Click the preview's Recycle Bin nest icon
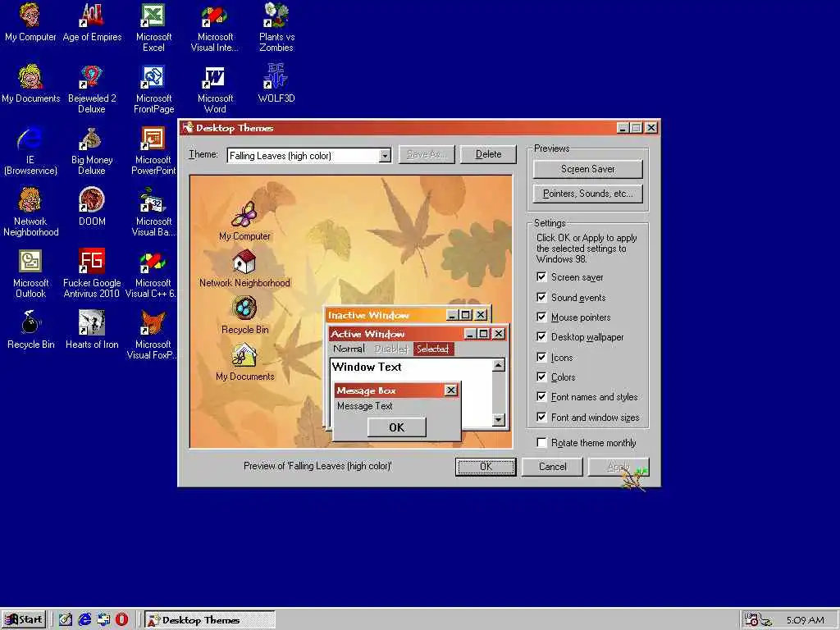840x630 pixels. click(x=244, y=308)
